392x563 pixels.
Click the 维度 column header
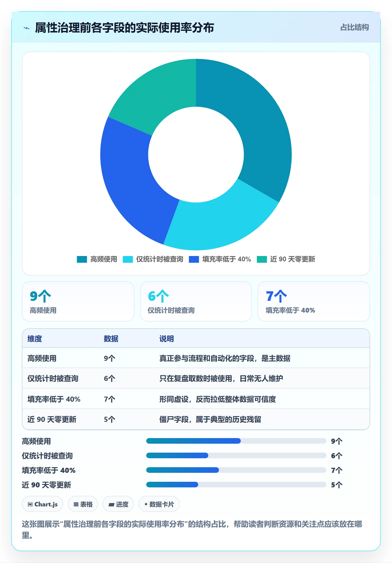point(35,339)
